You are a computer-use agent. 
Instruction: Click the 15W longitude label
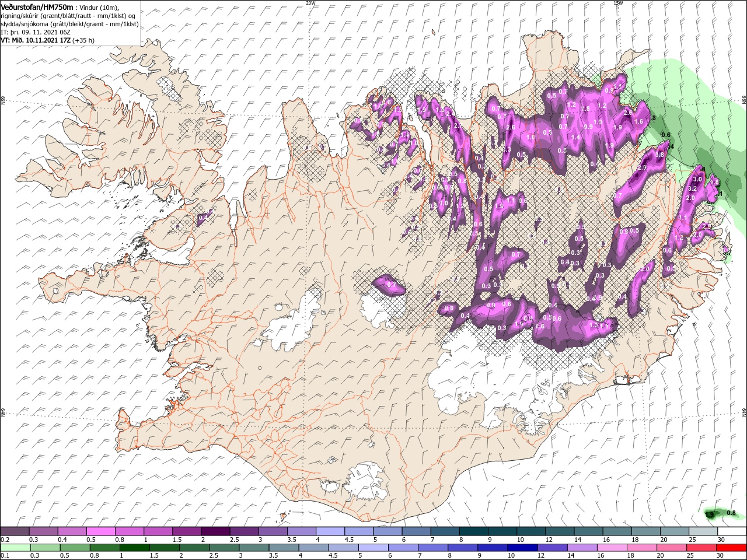pyautogui.click(x=618, y=3)
